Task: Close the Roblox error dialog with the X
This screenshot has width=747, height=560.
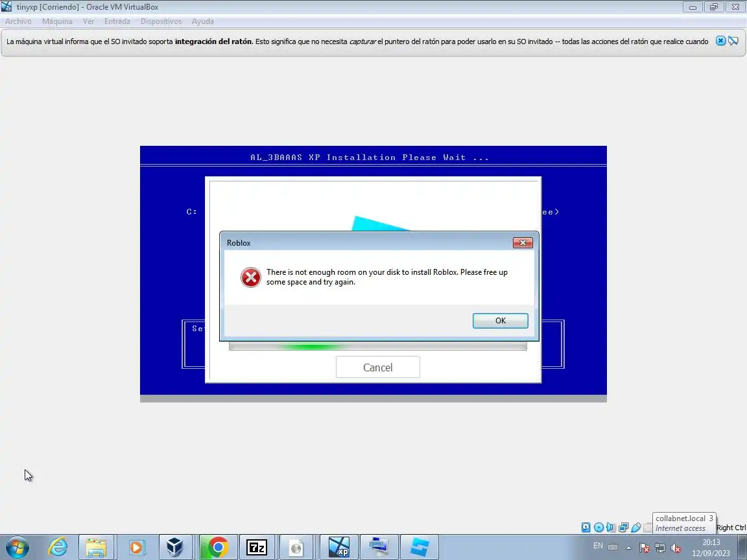Action: pyautogui.click(x=523, y=243)
